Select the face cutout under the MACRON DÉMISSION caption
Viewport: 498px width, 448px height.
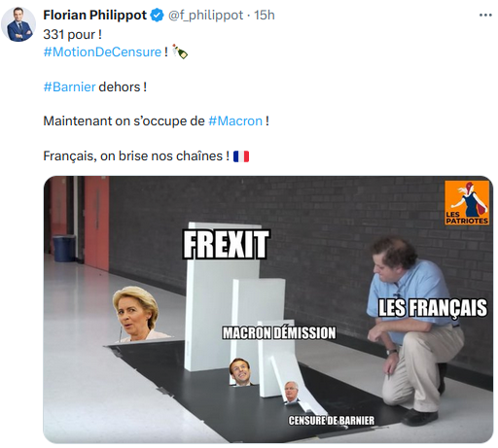pos(240,372)
